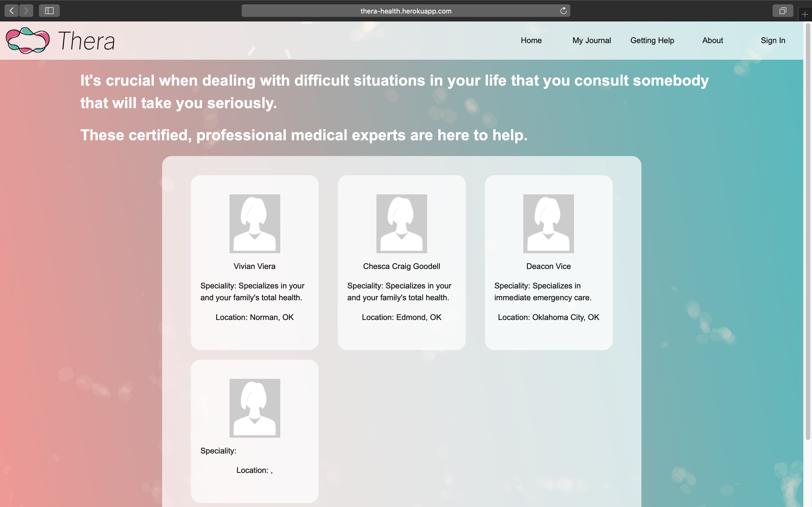Click the Deacon Vice name label
This screenshot has width=812, height=507.
pos(548,266)
